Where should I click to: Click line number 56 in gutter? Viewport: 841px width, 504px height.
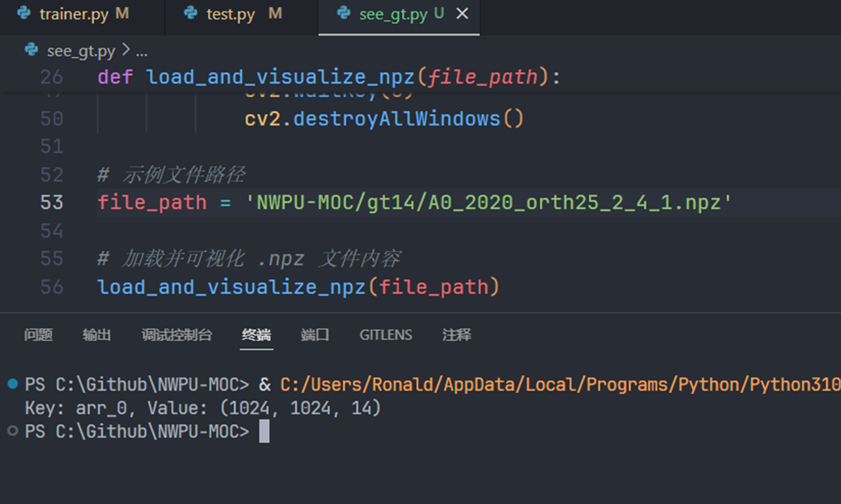click(x=52, y=287)
